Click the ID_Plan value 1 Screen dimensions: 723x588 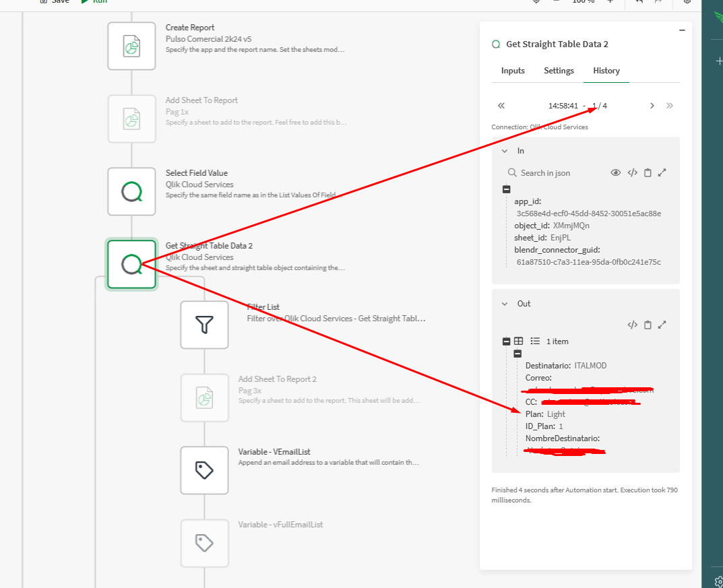pyautogui.click(x=561, y=426)
